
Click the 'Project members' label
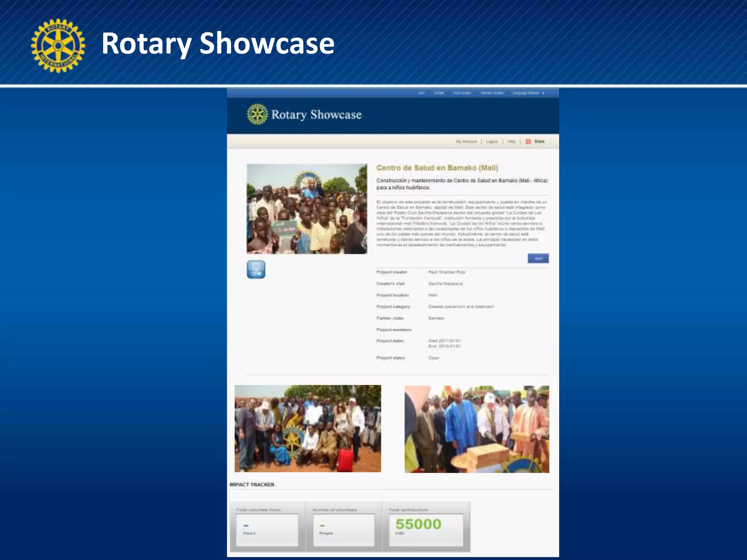coord(394,330)
